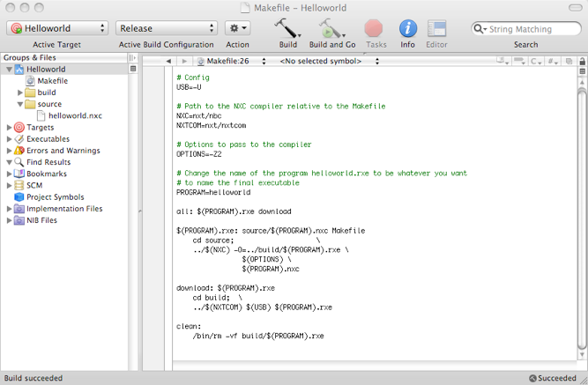588x385 pixels.
Task: Click the editor split view icon
Action: (583, 71)
